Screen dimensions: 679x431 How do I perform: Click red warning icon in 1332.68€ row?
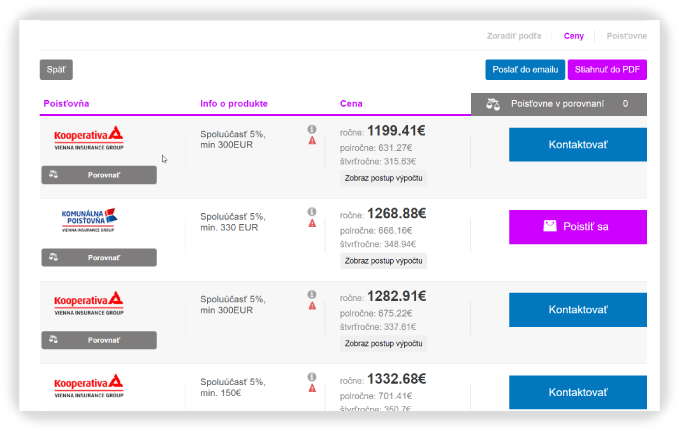(312, 388)
